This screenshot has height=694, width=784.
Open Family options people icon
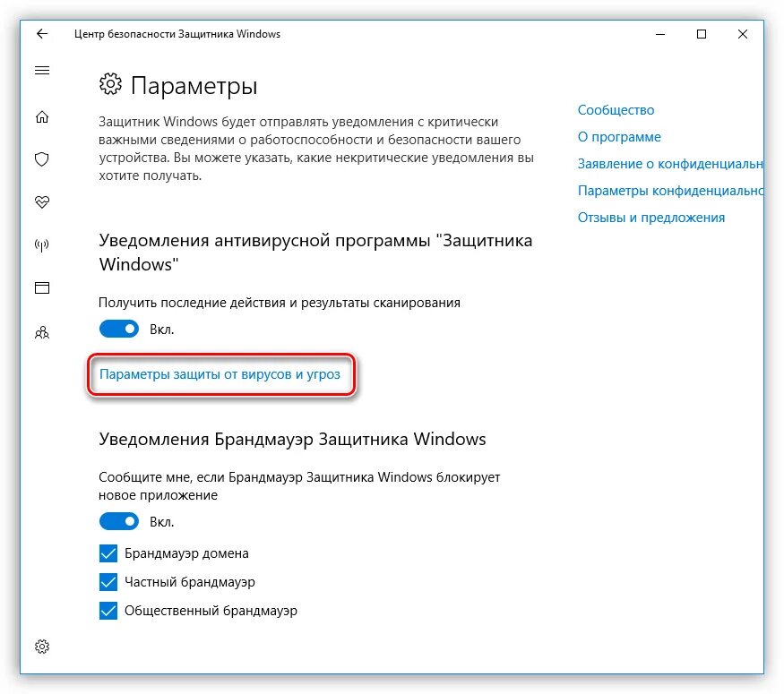[x=42, y=332]
